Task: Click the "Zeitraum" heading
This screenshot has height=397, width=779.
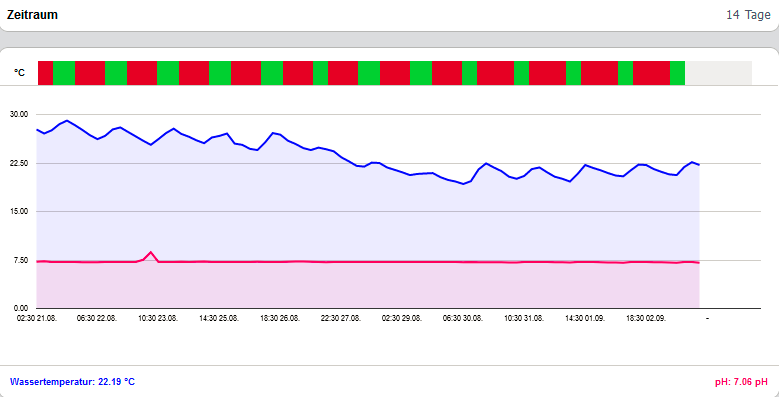Action: [32, 15]
